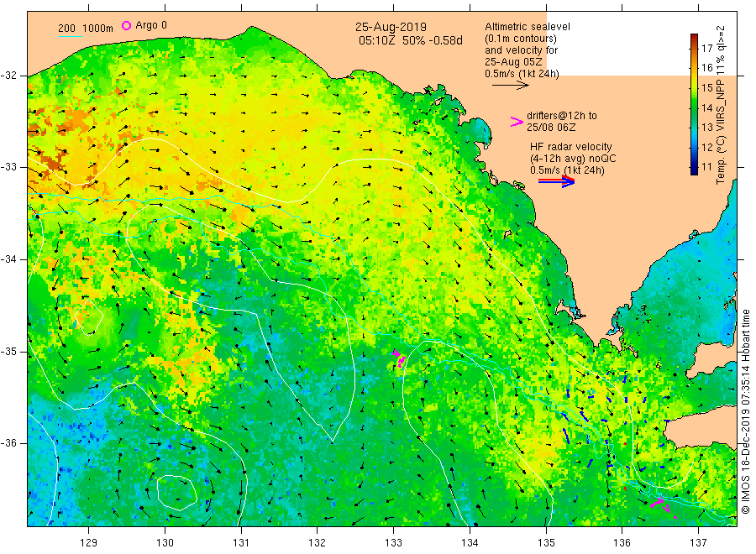
Task: Click the small closed contour near 130°E -36.5
Action: 177,493
